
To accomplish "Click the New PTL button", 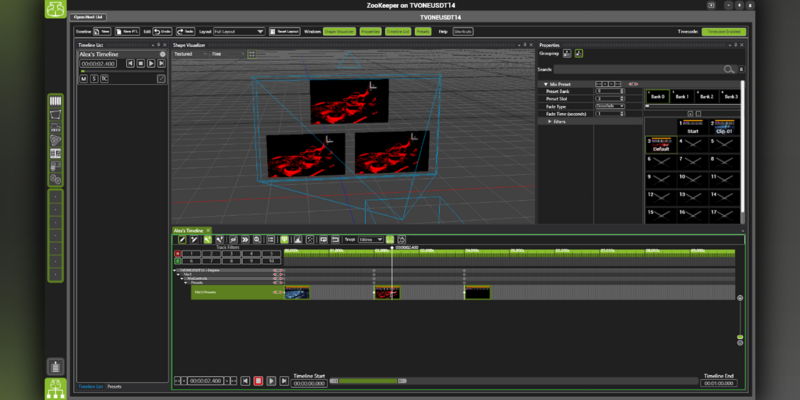I will coord(127,32).
